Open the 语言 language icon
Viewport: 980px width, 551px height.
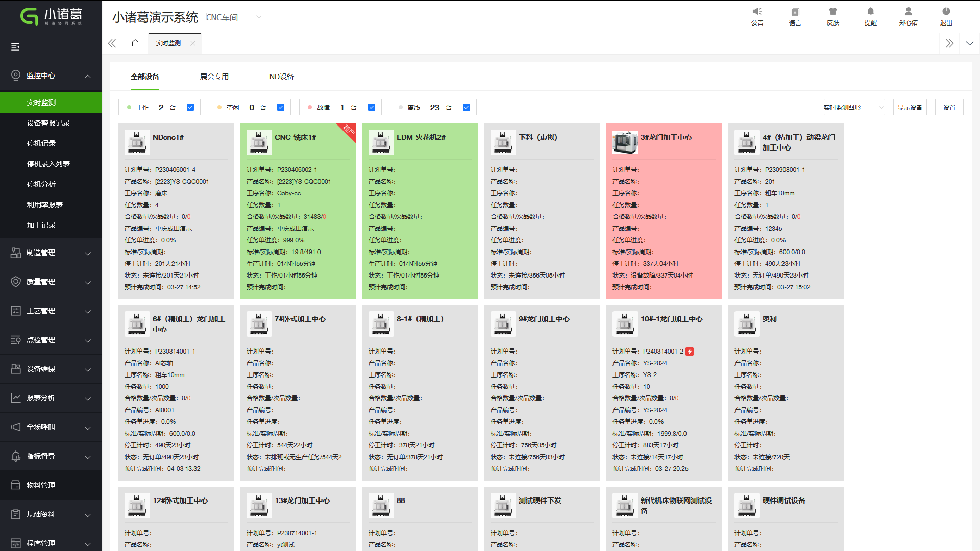[x=795, y=12]
